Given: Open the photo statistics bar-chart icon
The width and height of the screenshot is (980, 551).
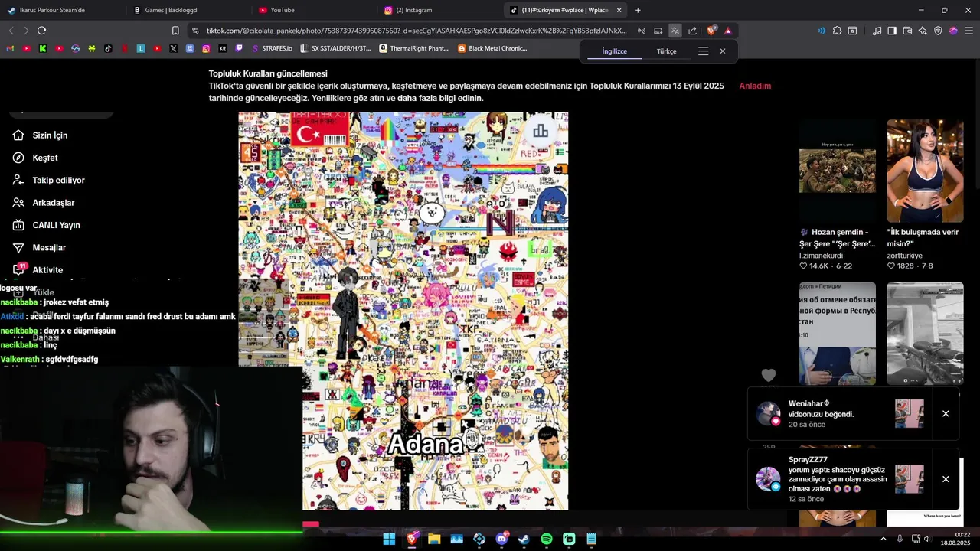Looking at the screenshot, I should 541,131.
